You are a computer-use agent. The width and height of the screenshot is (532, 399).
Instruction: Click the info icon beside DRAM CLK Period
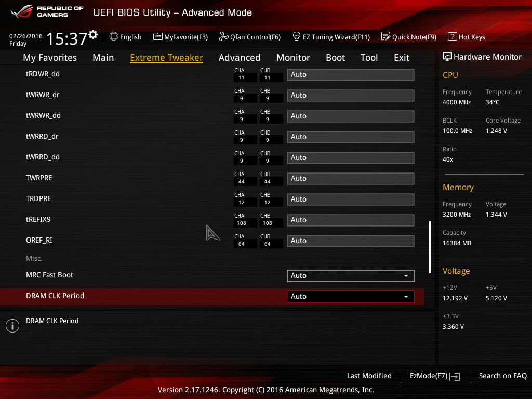12,326
